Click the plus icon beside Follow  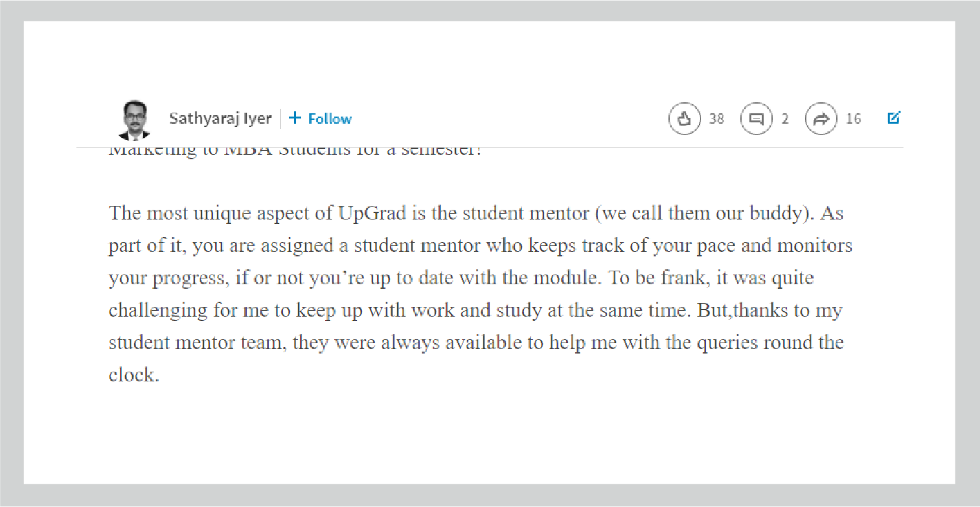[x=295, y=118]
